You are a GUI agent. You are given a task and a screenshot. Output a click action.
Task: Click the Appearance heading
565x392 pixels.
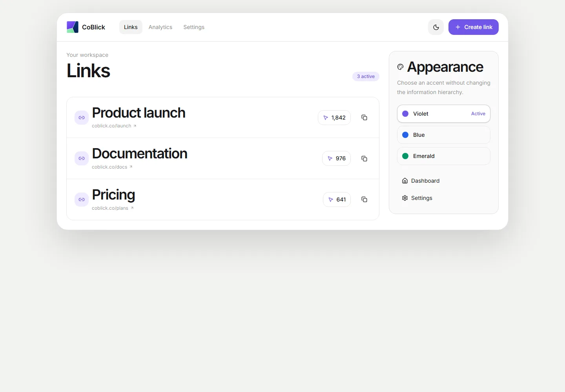click(445, 67)
